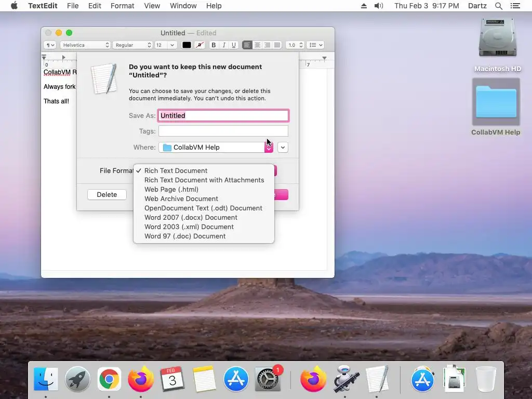Image resolution: width=532 pixels, height=399 pixels.
Task: Choose Rich Text Document format
Action: point(204,170)
